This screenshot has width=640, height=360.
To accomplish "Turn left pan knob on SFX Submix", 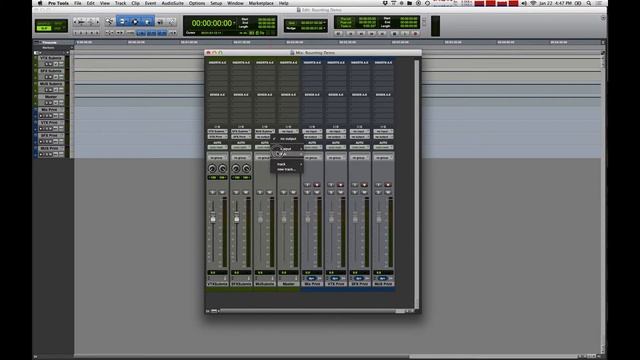I will (x=236, y=169).
